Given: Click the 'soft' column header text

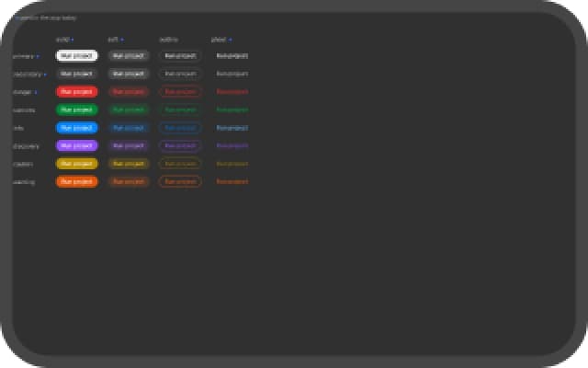Looking at the screenshot, I should 113,40.
